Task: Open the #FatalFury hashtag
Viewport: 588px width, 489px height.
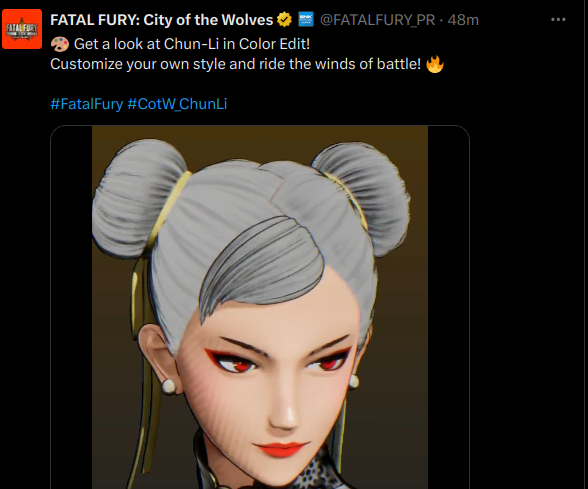Action: [x=87, y=104]
